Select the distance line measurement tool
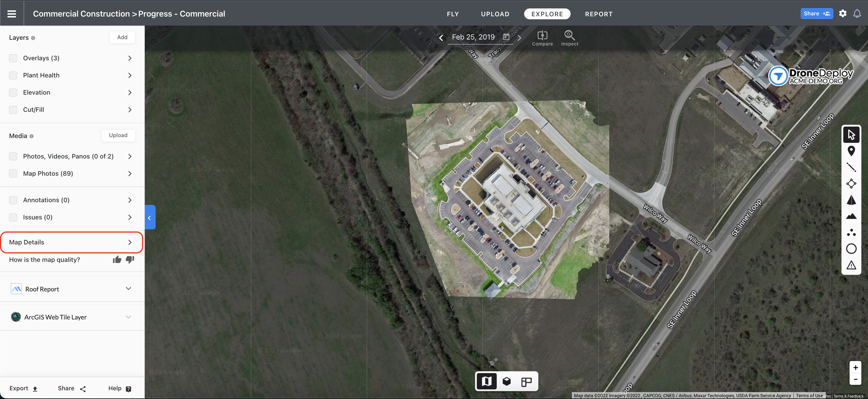The image size is (868, 399). pyautogui.click(x=851, y=167)
